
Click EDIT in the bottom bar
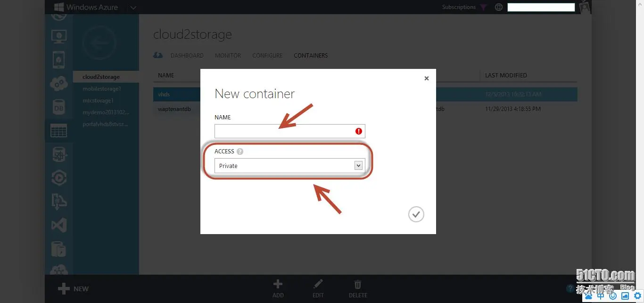[318, 289]
